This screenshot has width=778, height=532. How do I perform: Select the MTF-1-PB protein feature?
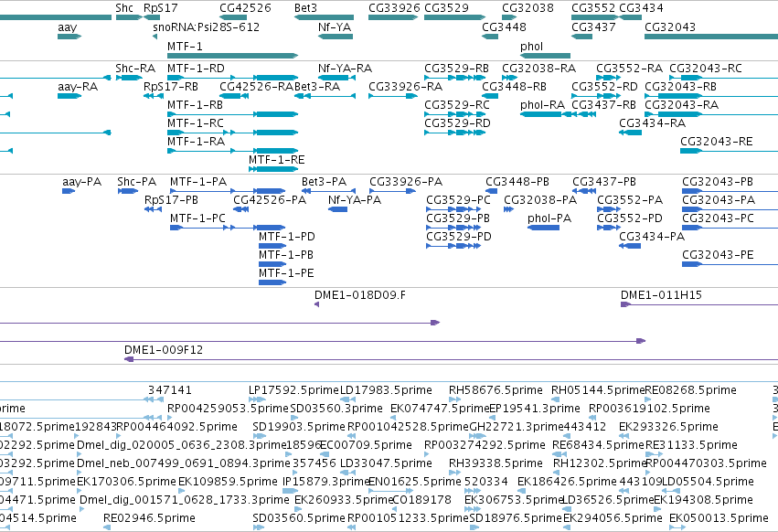[272, 264]
